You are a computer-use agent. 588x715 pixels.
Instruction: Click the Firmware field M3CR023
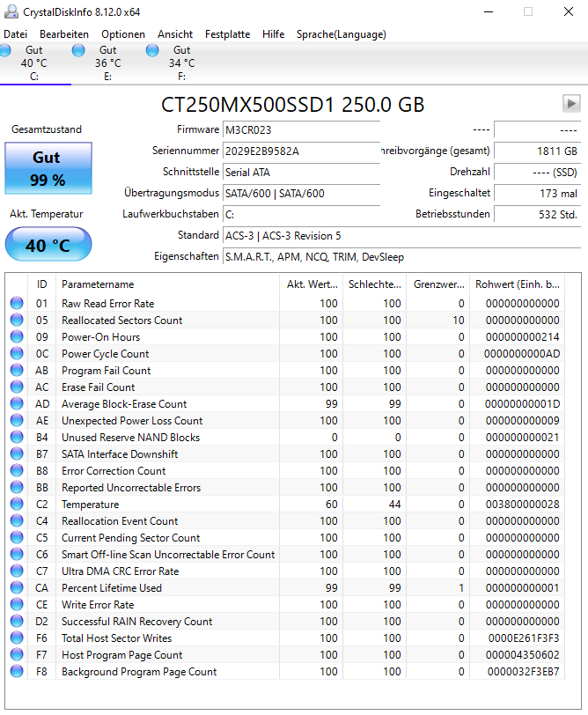coord(301,130)
